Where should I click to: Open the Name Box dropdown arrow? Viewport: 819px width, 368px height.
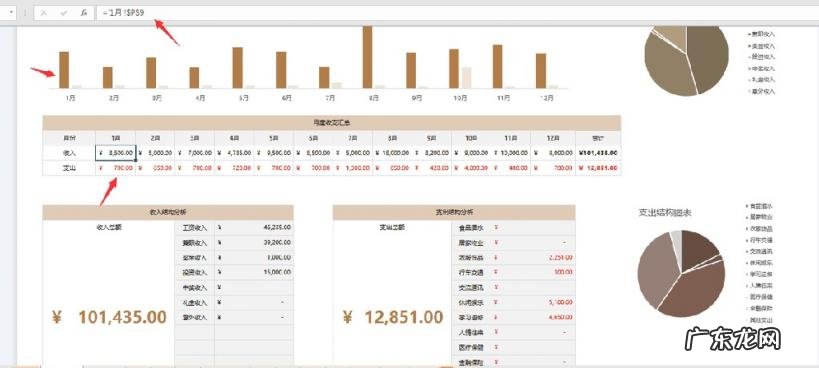pos(11,13)
